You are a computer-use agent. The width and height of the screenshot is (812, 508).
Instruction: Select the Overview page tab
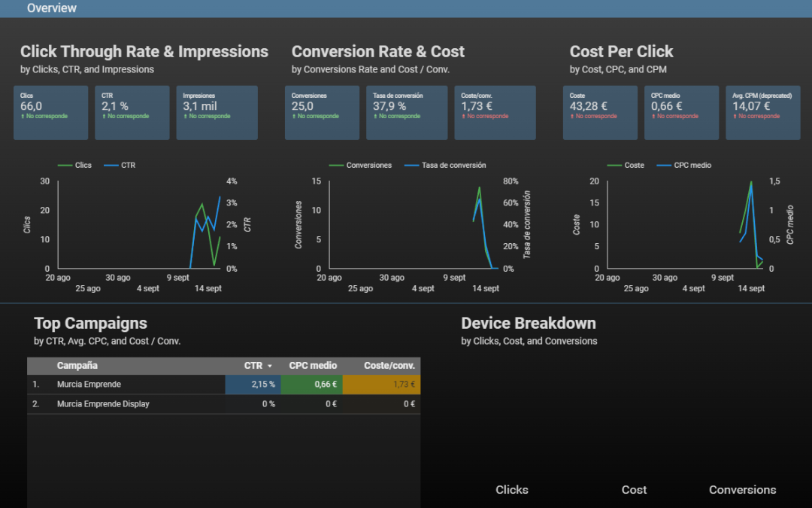[x=51, y=8]
